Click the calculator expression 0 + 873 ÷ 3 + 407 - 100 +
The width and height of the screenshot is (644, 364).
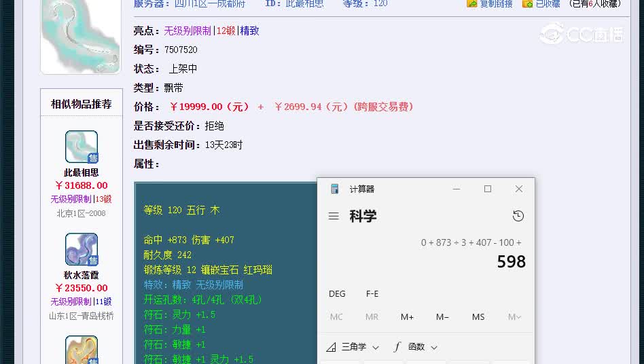[x=471, y=242]
